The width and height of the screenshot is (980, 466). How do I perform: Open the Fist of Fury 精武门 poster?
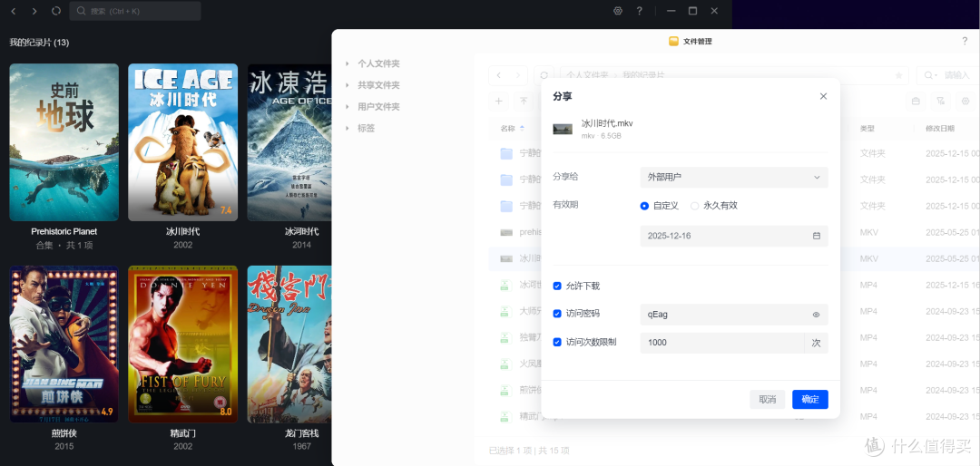pos(182,345)
